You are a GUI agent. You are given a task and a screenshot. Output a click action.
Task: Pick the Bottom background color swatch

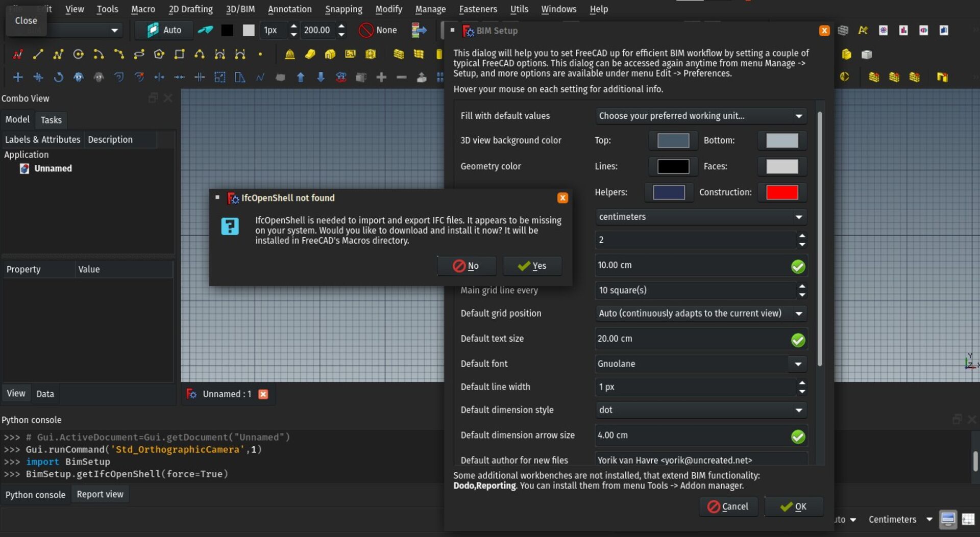coord(782,140)
